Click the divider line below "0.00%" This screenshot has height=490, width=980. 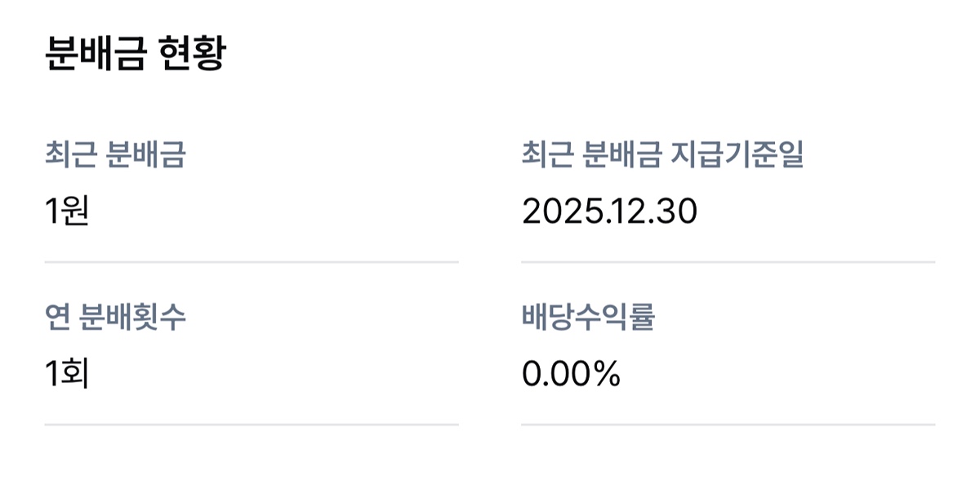coord(728,425)
